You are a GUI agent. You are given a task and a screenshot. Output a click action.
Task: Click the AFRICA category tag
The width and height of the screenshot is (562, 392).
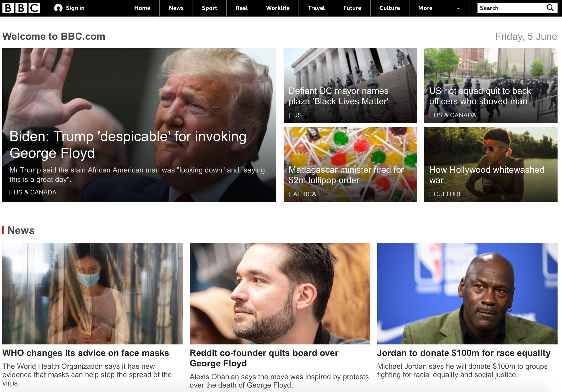point(305,194)
